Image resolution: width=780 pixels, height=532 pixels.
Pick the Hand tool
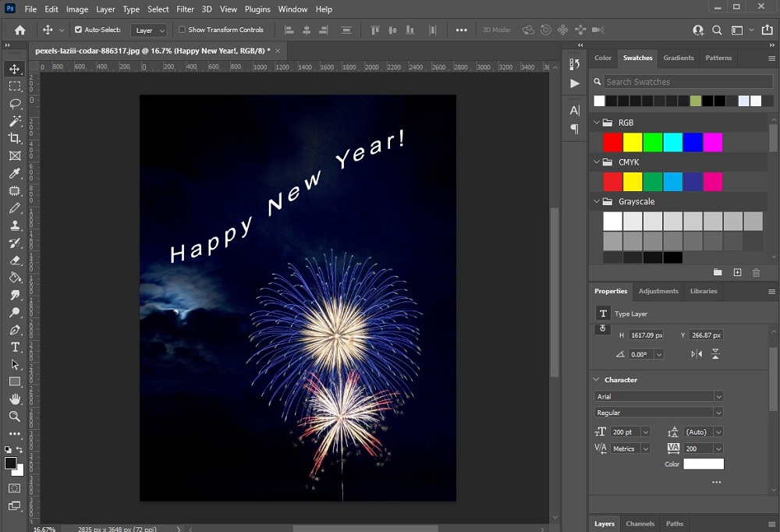(14, 399)
